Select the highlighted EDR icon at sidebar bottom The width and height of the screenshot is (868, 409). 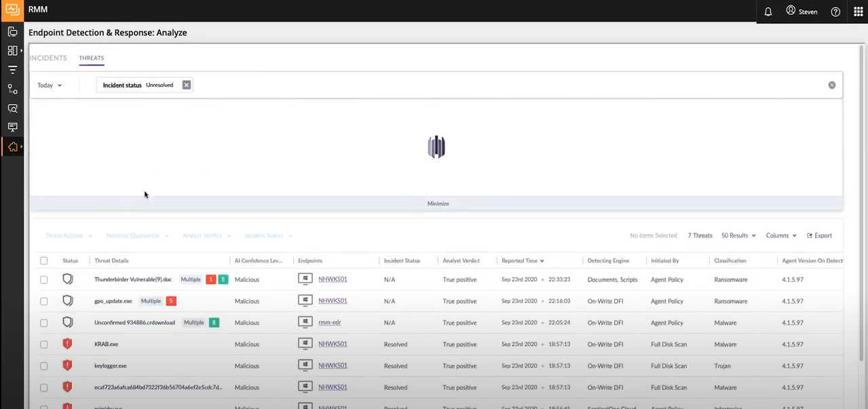(x=12, y=147)
